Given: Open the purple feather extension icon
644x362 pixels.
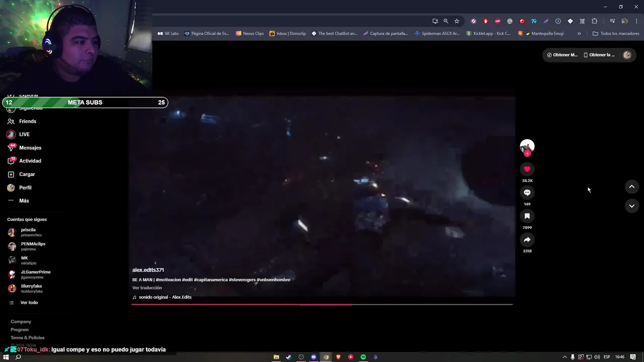Looking at the screenshot, I should [x=546, y=21].
